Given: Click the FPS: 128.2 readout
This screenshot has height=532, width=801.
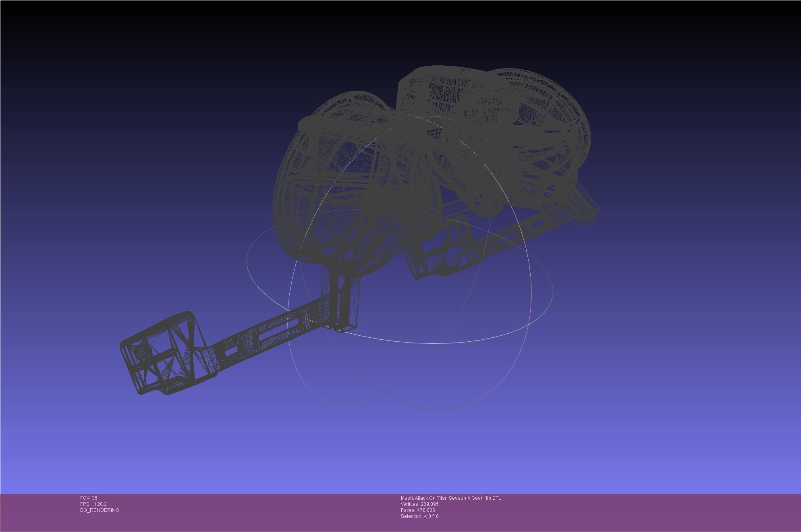Looking at the screenshot, I should pos(93,504).
